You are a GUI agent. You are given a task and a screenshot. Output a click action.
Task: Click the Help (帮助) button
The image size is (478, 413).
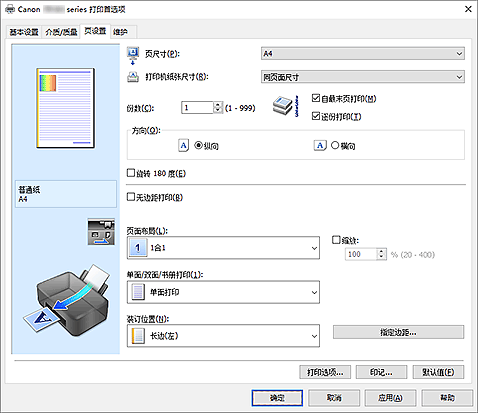click(447, 398)
